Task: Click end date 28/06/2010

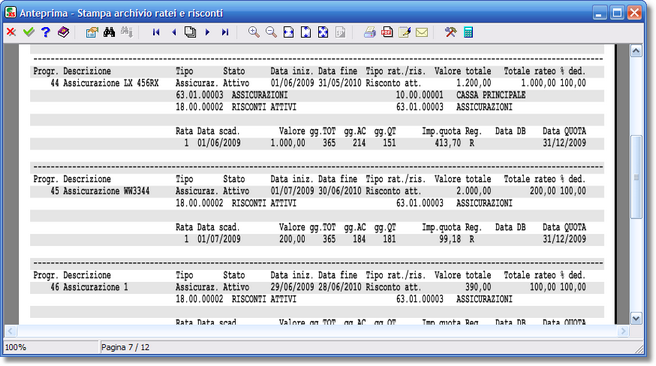Action: pos(340,287)
